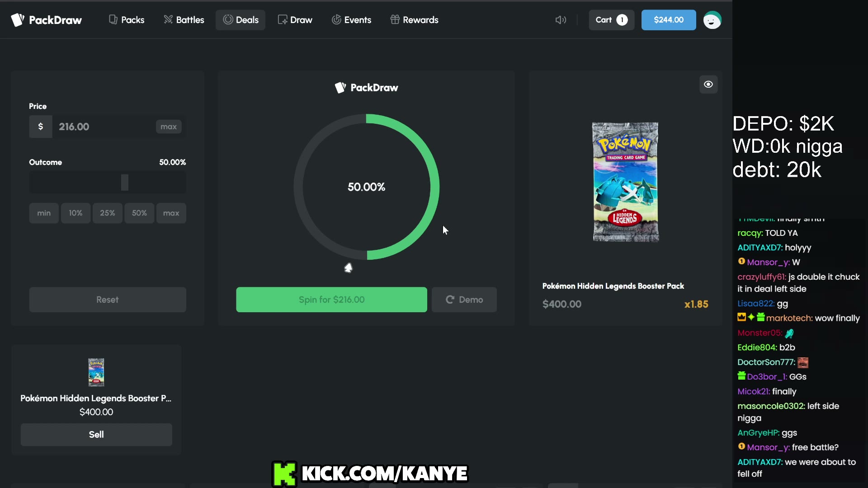This screenshot has width=868, height=488.
Task: Open the PackDraw home logo
Action: point(47,20)
